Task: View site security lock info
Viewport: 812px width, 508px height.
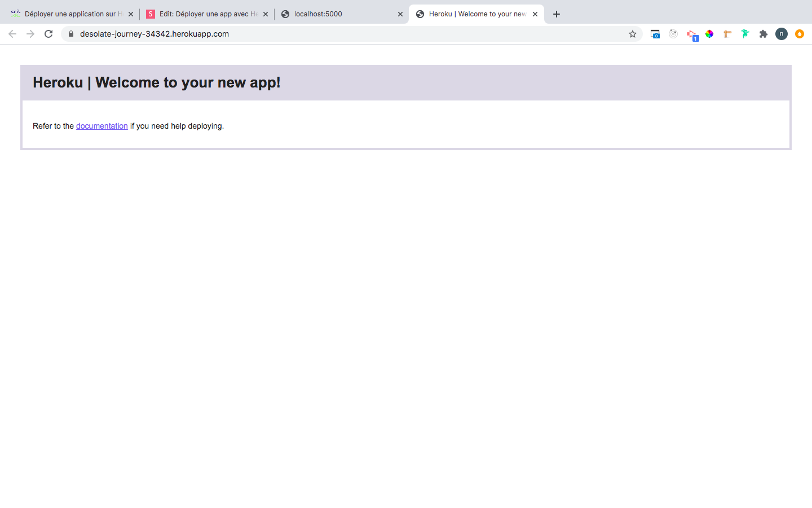Action: tap(71, 34)
